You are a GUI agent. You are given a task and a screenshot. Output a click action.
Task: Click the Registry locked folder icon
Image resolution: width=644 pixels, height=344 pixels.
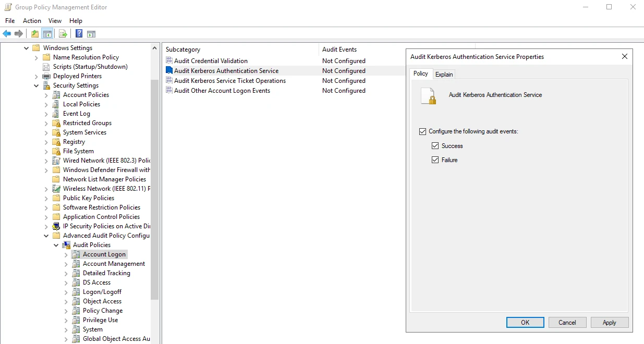click(56, 142)
